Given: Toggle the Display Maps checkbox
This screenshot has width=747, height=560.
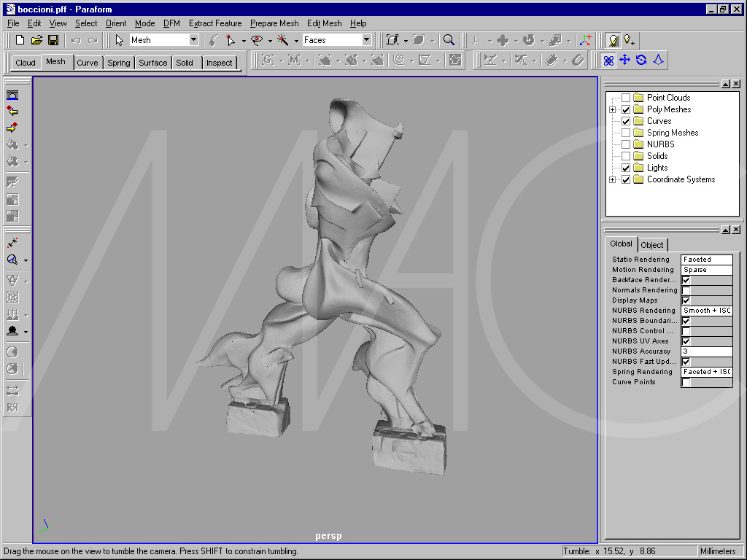Looking at the screenshot, I should (686, 300).
